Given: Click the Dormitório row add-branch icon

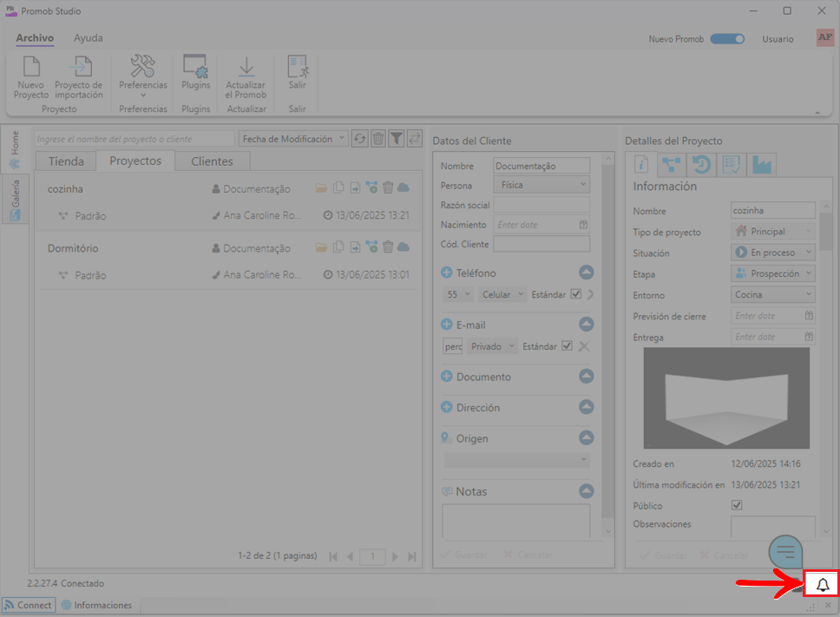Looking at the screenshot, I should (x=371, y=247).
